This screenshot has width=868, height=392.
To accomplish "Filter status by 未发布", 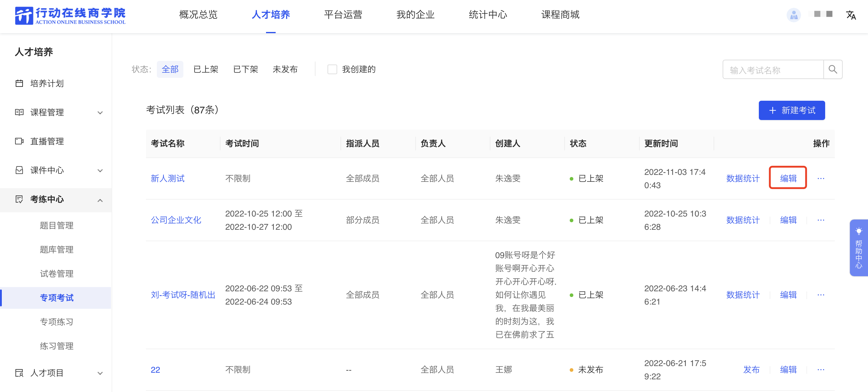I will point(285,69).
